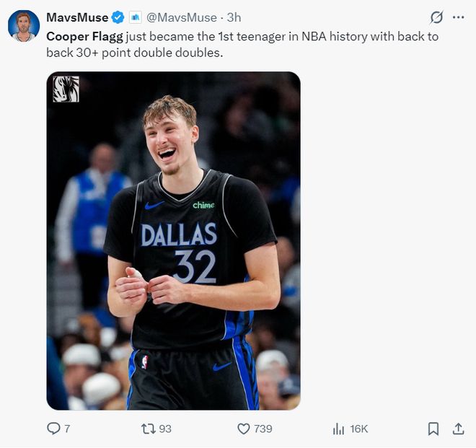View post analytics bar chart icon

[338, 429]
